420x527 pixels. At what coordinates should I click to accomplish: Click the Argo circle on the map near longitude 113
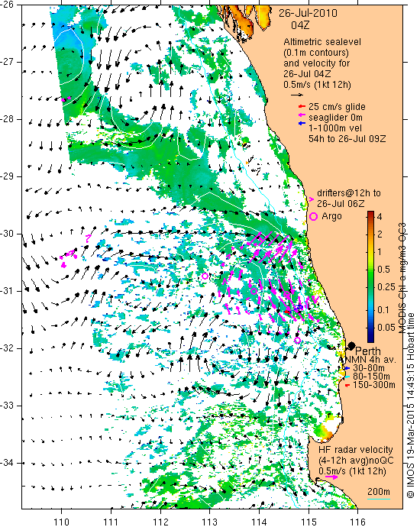coord(205,276)
